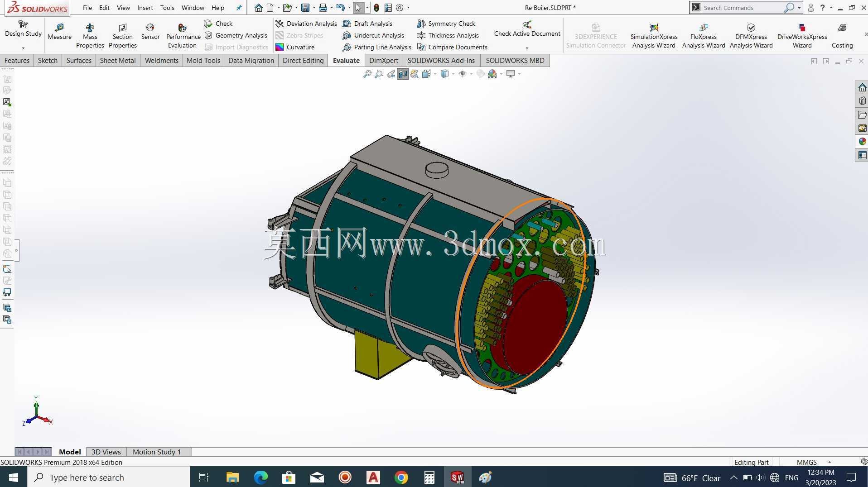Screen dimensions: 868x487
Task: Click the Check button
Action: point(218,24)
